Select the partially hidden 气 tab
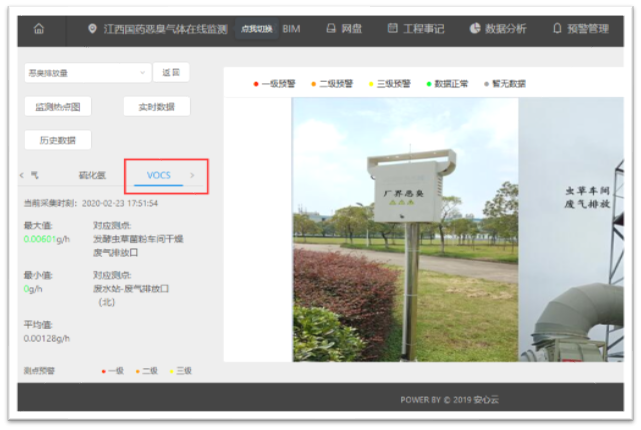Screen dimensions: 641x430 point(35,175)
